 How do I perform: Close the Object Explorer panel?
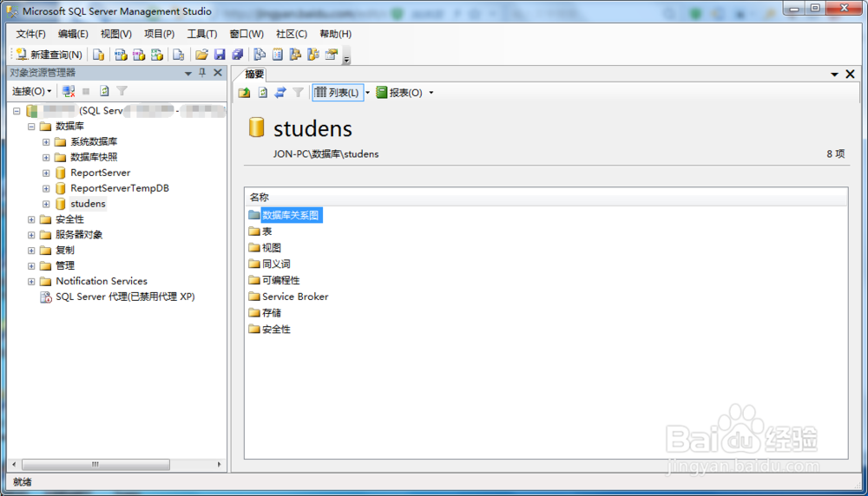click(x=218, y=73)
